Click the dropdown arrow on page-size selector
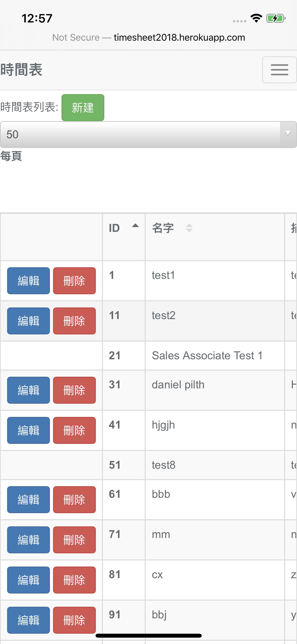This screenshot has width=297, height=644. (288, 134)
